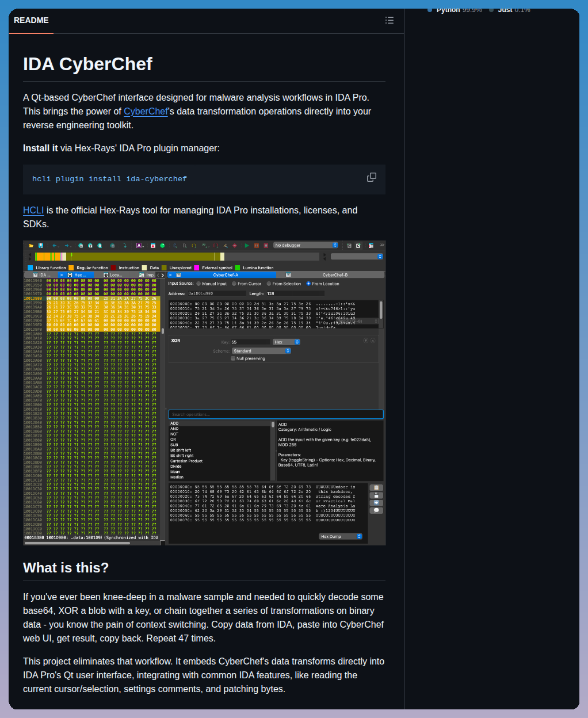Click the open-file folder icon in IDA toolbar
588x718 pixels.
point(31,246)
